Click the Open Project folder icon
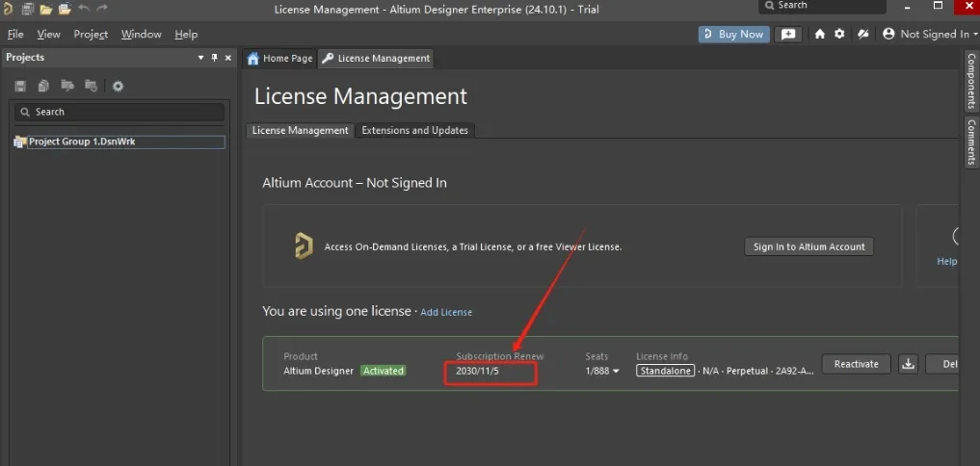 coord(65,9)
